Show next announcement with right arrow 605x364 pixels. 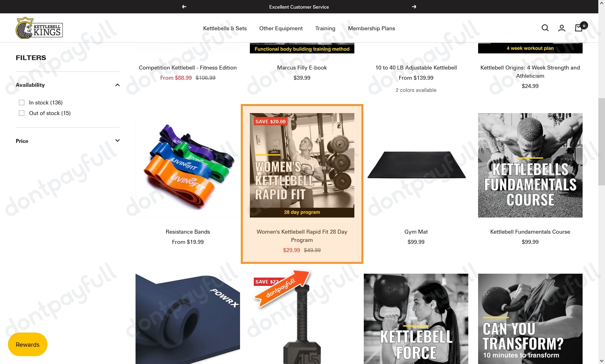click(414, 7)
